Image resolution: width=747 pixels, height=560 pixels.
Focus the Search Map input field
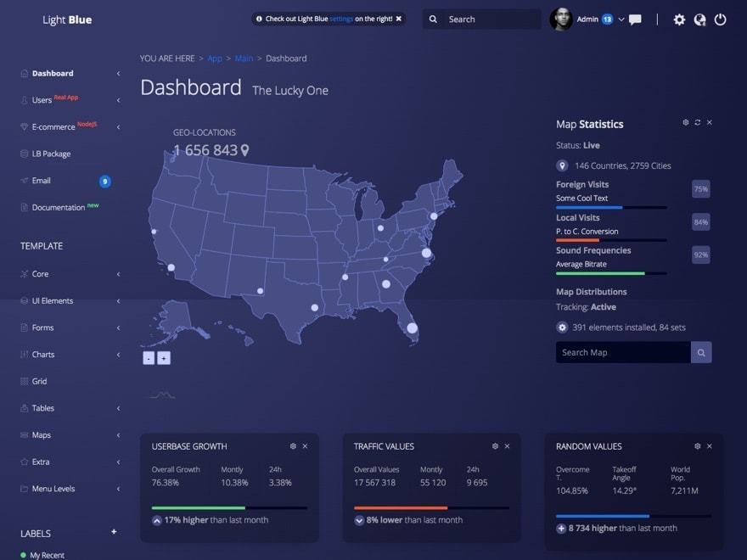(x=622, y=352)
